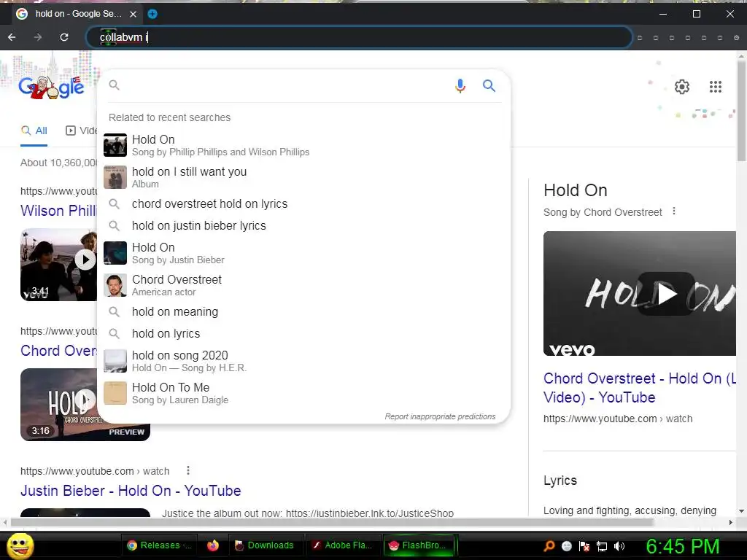Click the blue search magnifier button

[x=489, y=86]
